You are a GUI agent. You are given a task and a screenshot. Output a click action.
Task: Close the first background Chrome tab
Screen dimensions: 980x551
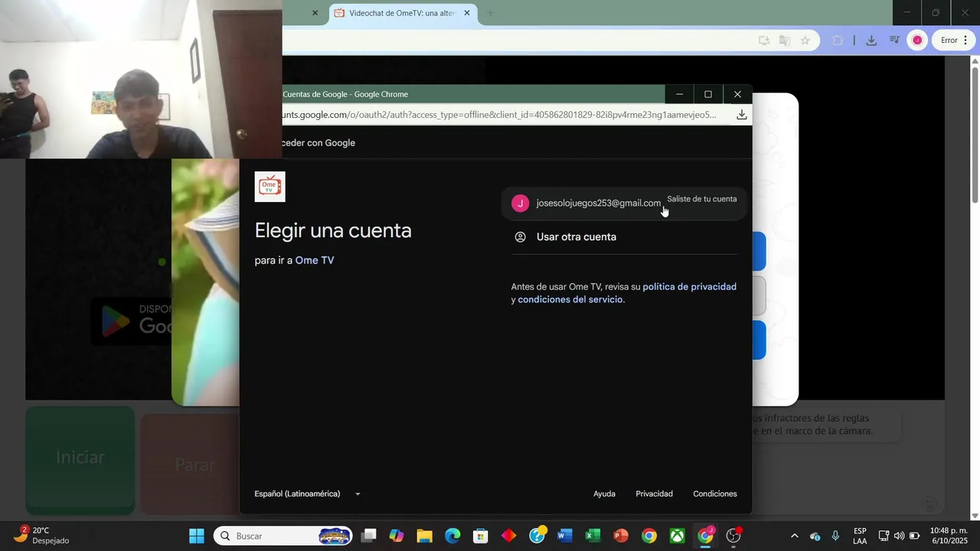315,13
